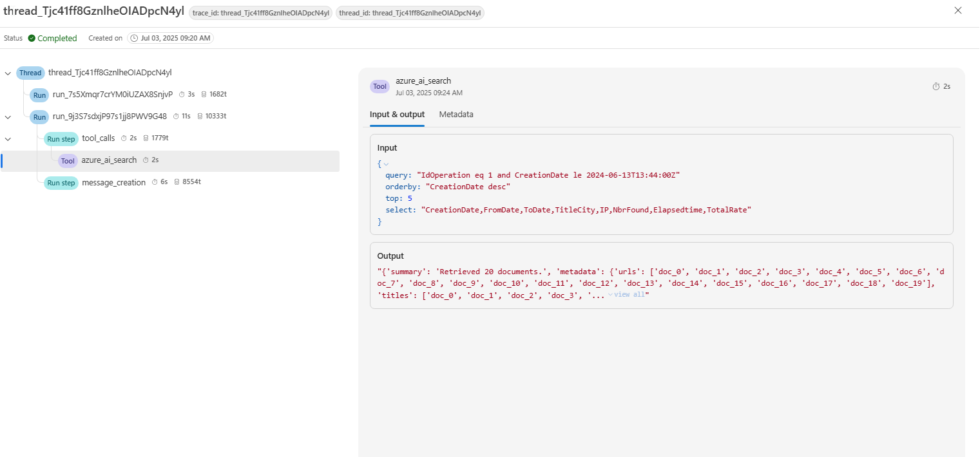The height and width of the screenshot is (457, 980).
Task: Click the Output section heading
Action: (x=390, y=256)
